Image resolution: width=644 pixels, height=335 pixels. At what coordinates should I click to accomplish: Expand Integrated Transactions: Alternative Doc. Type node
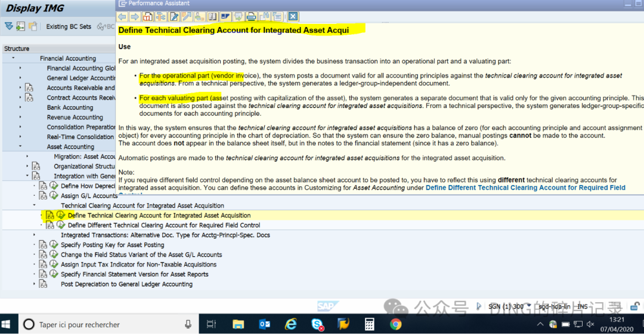pyautogui.click(x=34, y=235)
